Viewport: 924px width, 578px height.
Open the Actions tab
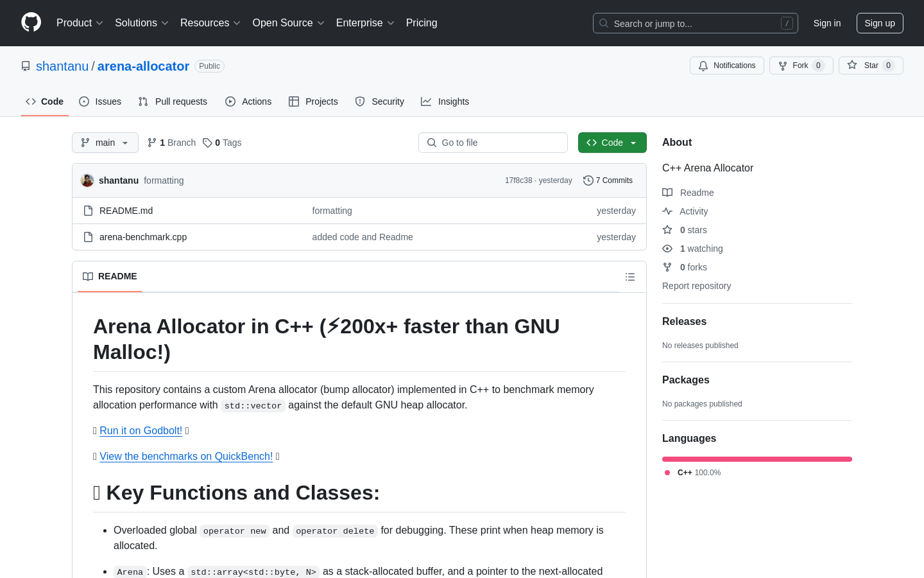click(x=248, y=101)
